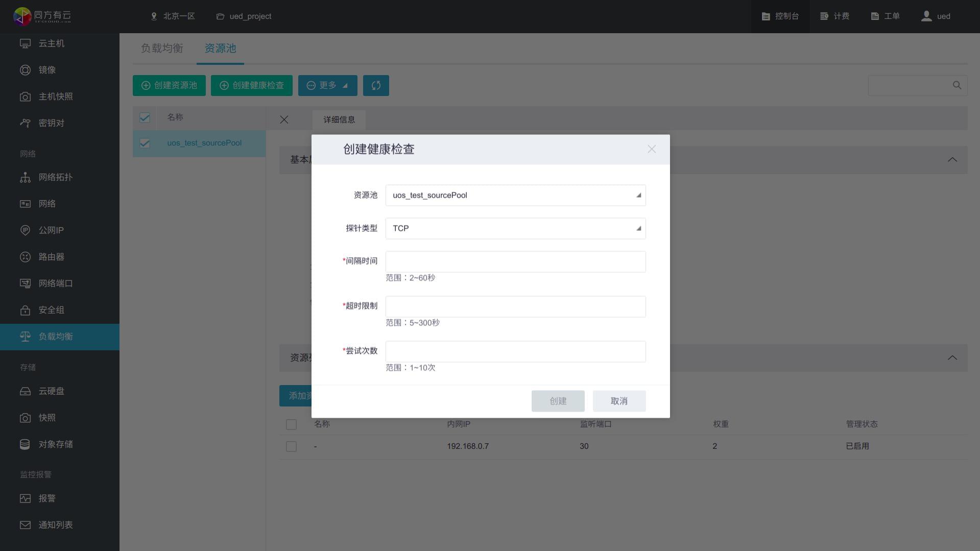Select the 镜像 icon in sidebar

[25, 70]
